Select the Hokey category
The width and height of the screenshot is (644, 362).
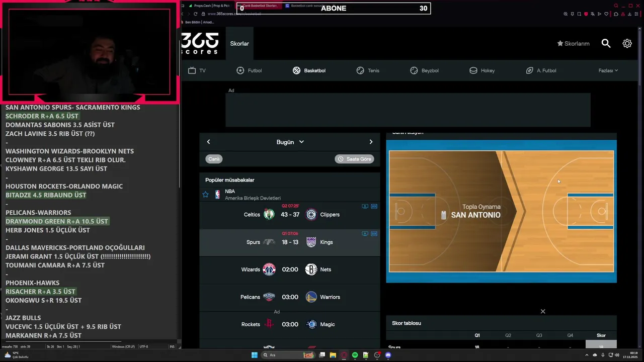[482, 70]
